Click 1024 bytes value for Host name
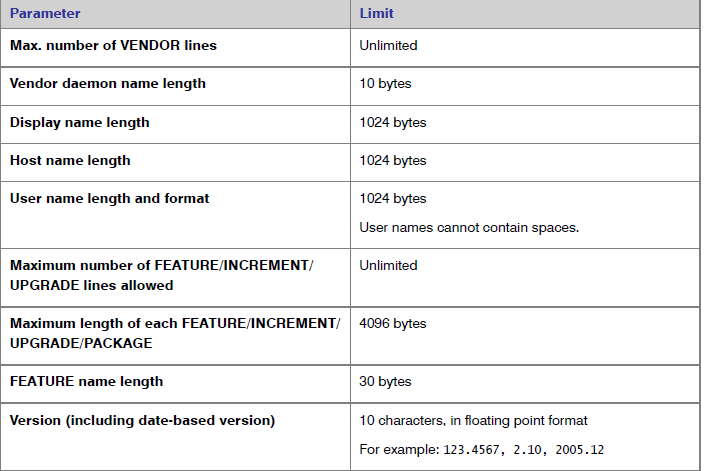The height and width of the screenshot is (471, 704). (x=393, y=160)
